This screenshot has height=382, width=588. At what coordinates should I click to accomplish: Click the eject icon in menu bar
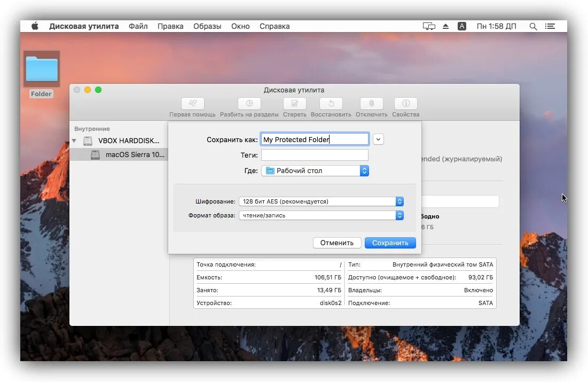(x=445, y=26)
